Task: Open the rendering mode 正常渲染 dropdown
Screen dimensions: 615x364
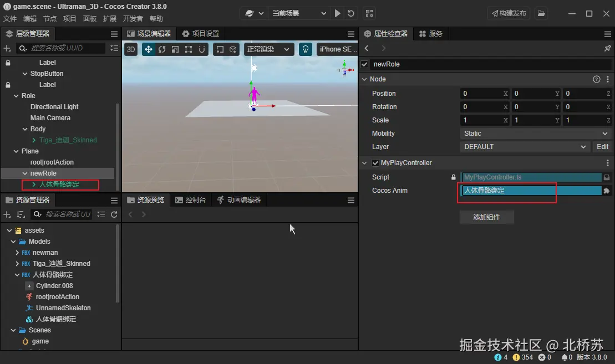Action: pyautogui.click(x=268, y=49)
